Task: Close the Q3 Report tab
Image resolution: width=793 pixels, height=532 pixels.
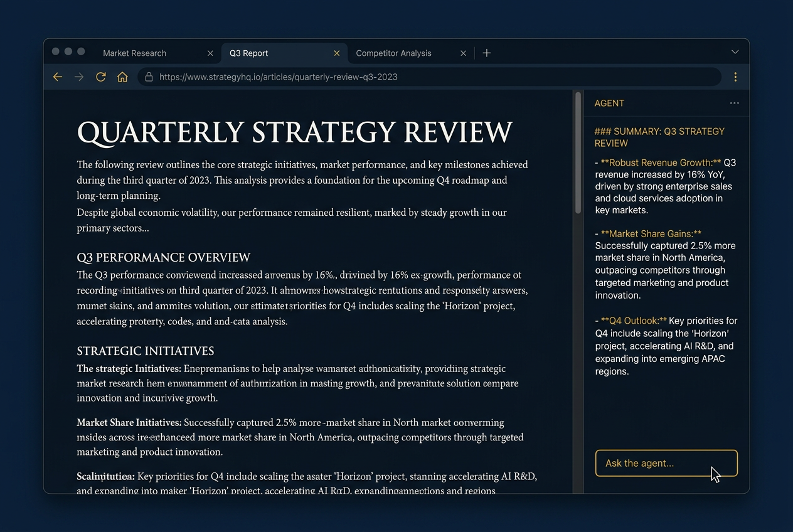Action: point(337,53)
